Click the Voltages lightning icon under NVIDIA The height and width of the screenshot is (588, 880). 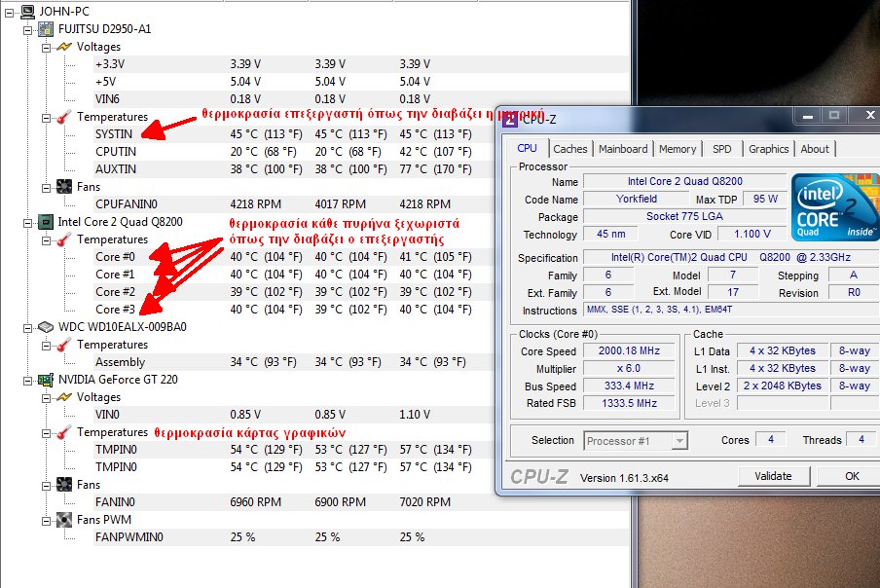[64, 397]
